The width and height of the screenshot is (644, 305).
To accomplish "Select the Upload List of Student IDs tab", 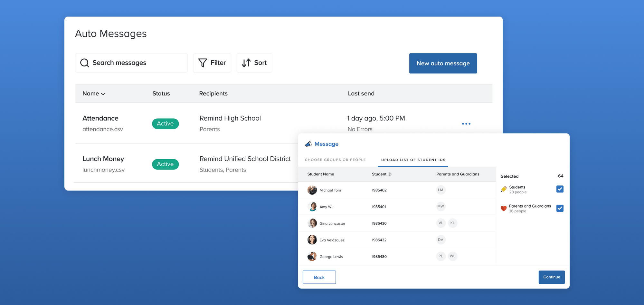I will pos(412,160).
